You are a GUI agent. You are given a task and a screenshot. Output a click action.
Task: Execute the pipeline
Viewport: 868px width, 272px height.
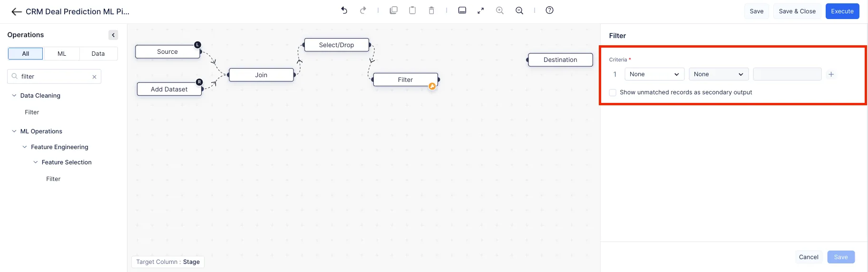(x=842, y=11)
